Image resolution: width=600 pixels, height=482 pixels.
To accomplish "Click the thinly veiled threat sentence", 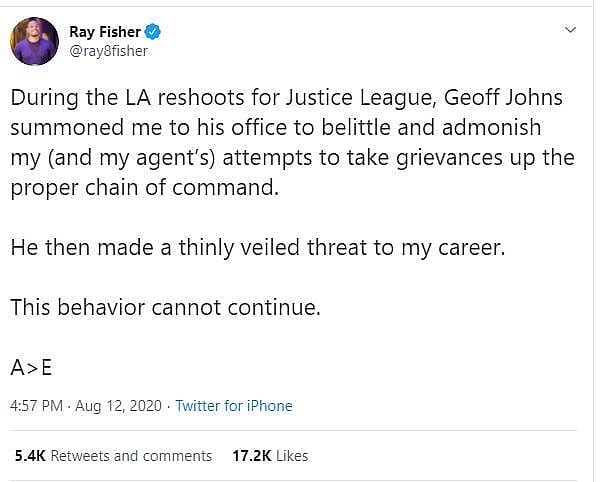I will coord(258,248).
